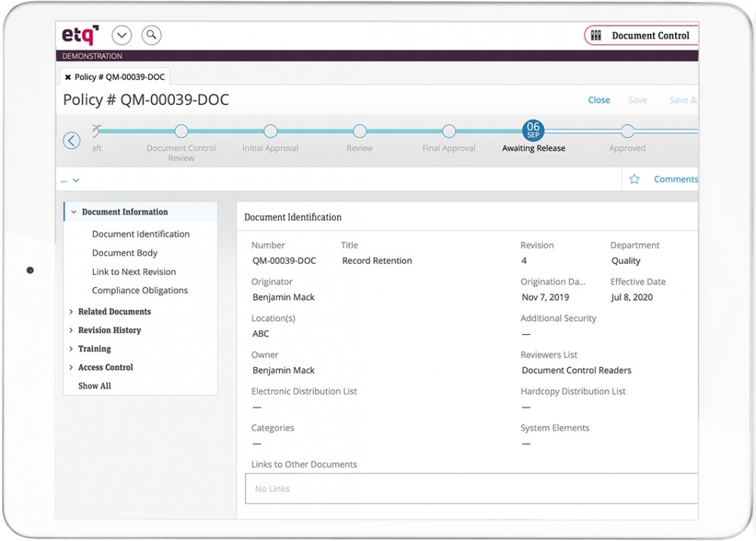Open the etq search icon

pyautogui.click(x=151, y=35)
